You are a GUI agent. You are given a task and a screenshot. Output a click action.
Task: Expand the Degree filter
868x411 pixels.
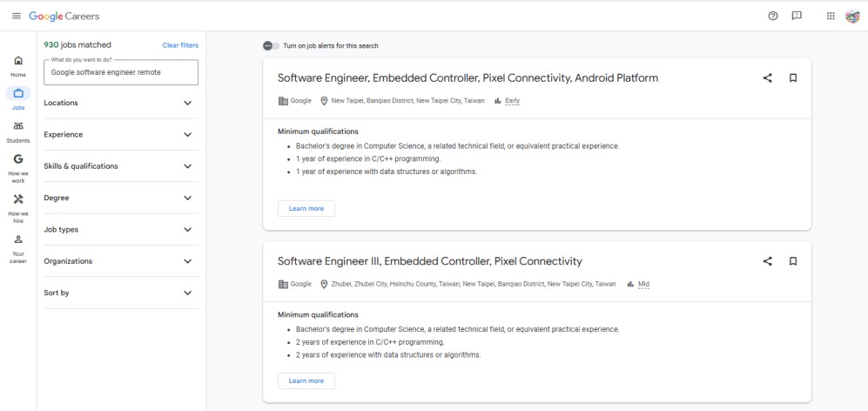pyautogui.click(x=121, y=198)
